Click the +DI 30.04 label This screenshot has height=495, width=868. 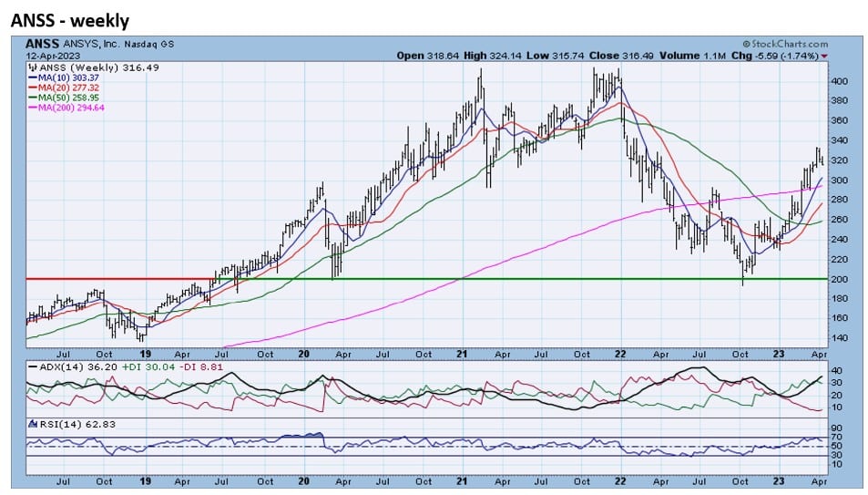tap(148, 367)
